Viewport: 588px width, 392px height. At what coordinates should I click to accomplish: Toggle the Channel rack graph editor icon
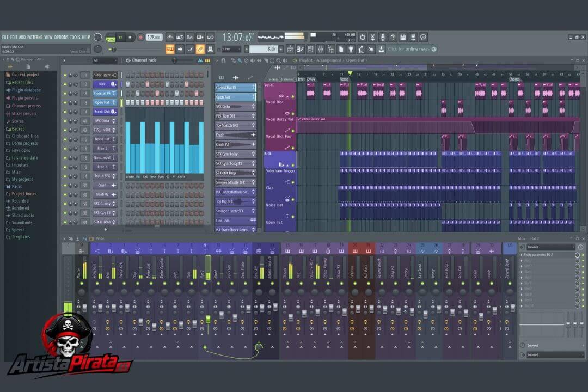[200, 60]
